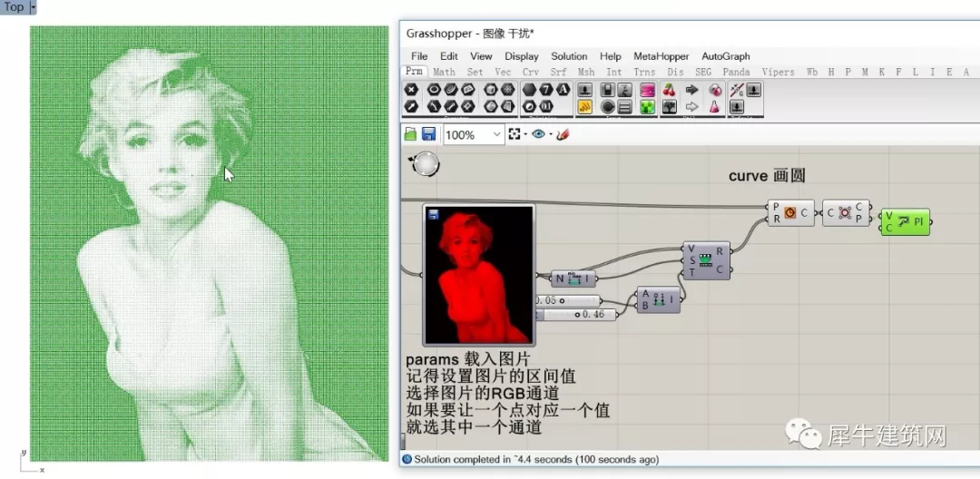Select the Point parameter X hexagon icon
The height and width of the screenshot is (479, 980).
(411, 89)
